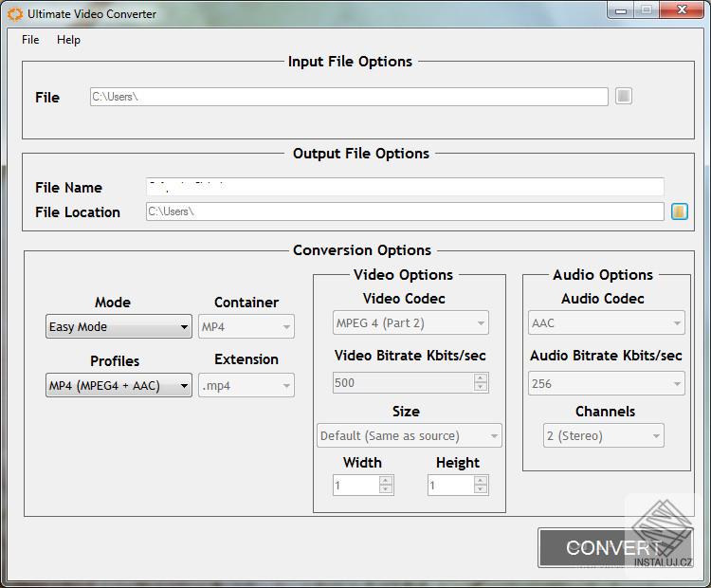
Task: Click the Ultimate Video Converter title icon
Action: click(x=15, y=14)
